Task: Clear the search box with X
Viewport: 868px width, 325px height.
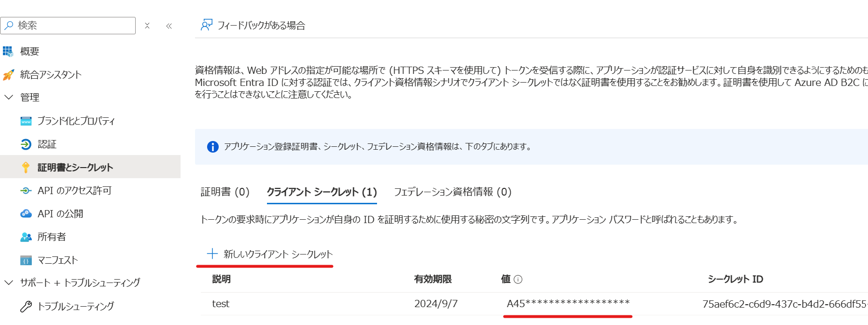Action: pos(147,26)
